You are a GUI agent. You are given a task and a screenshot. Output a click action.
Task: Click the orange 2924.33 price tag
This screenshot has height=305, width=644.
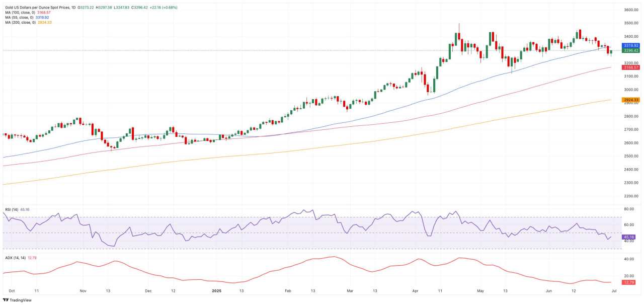click(631, 100)
